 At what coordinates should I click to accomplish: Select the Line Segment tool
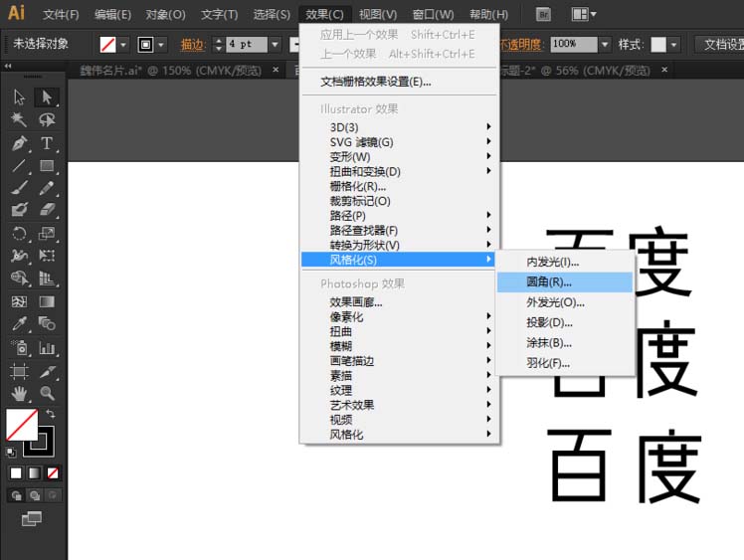click(x=20, y=166)
